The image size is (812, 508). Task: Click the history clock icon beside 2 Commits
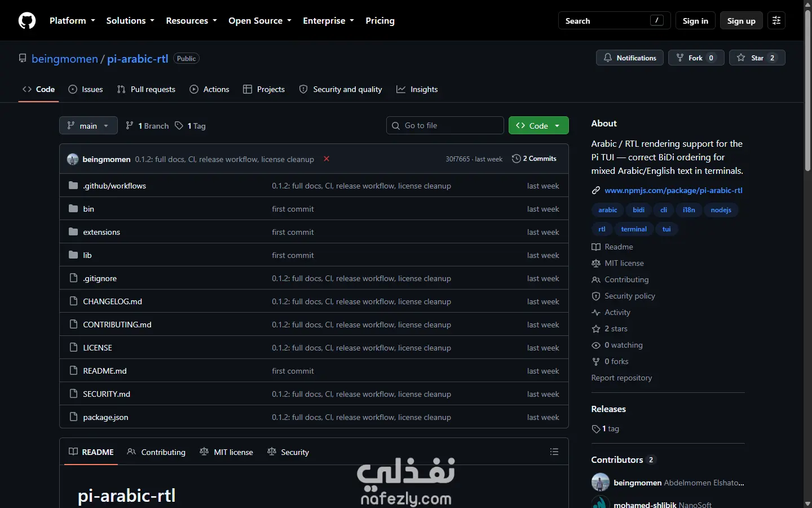point(516,159)
